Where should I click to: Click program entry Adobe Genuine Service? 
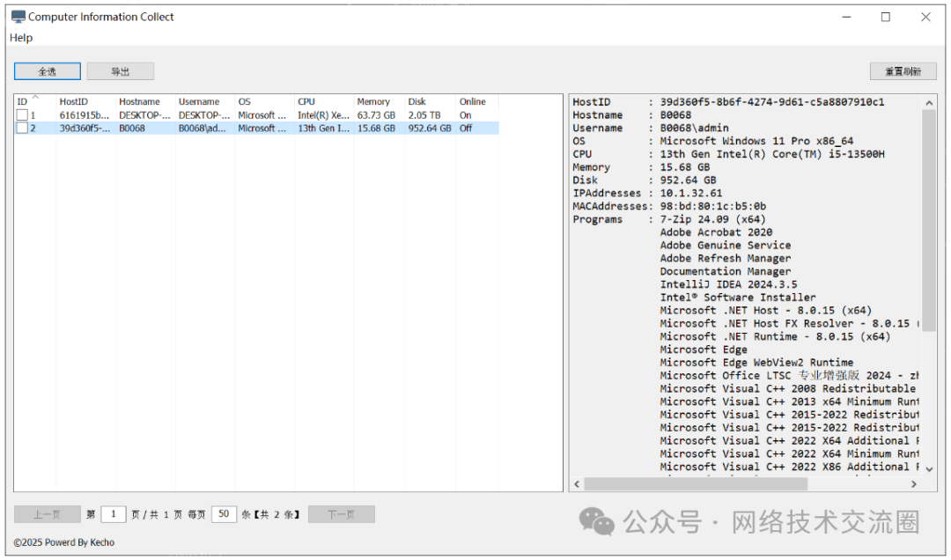coord(726,245)
